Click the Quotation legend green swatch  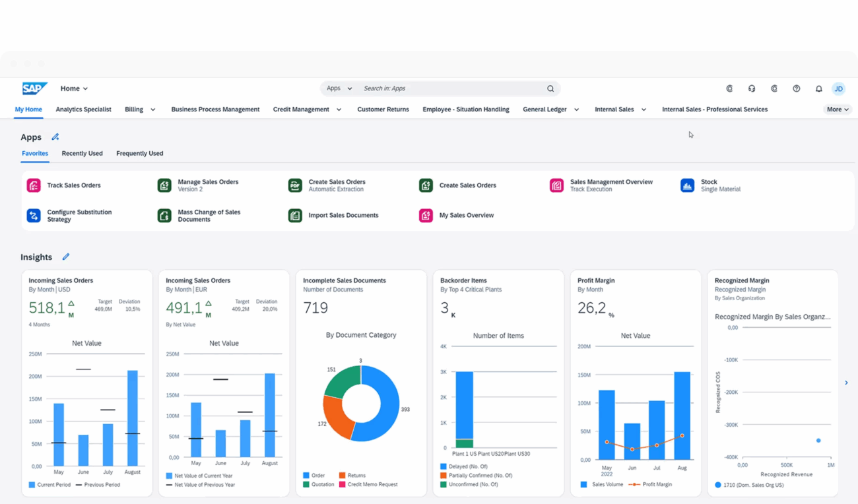tap(306, 484)
